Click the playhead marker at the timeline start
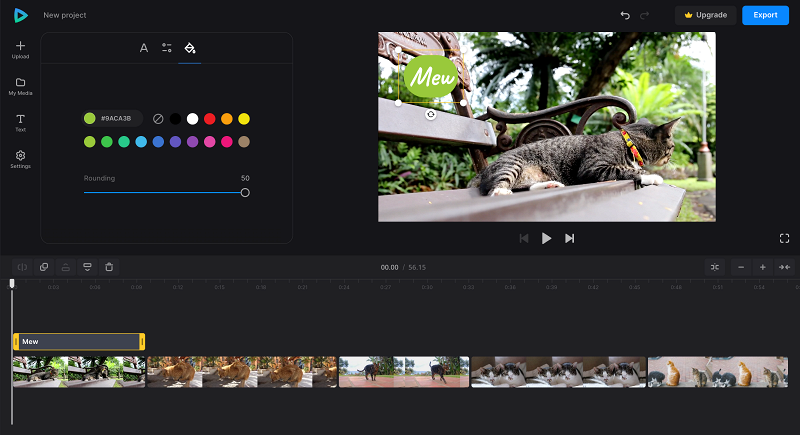This screenshot has height=435, width=800. pyautogui.click(x=12, y=284)
